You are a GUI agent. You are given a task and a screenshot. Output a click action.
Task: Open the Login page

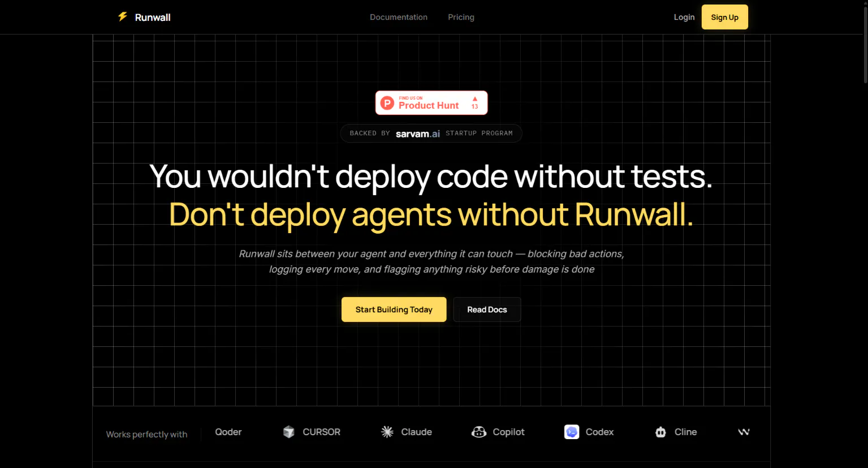pos(684,17)
